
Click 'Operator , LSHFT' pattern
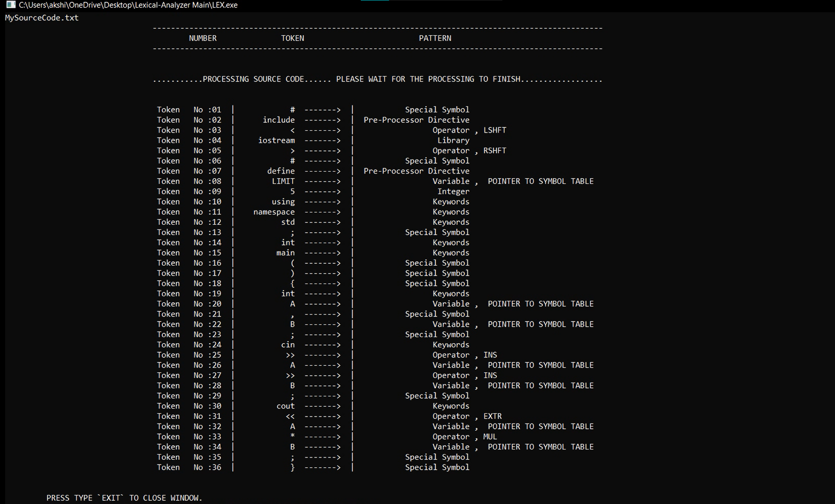(469, 130)
